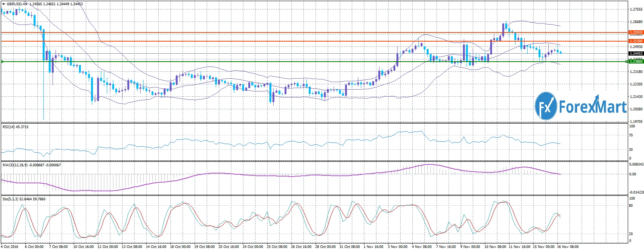The width and height of the screenshot is (644, 251).
Task: Select green line handle at left edge
Action: 2,62
